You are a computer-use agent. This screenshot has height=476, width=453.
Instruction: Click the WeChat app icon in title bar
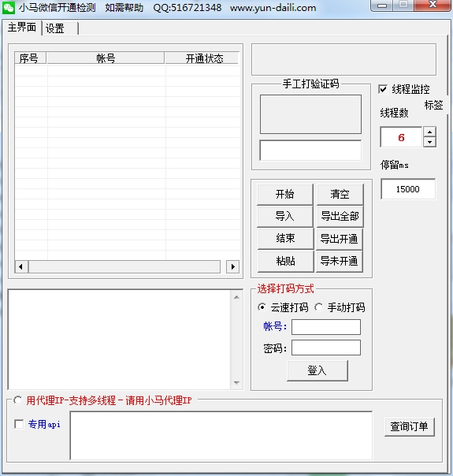tap(8, 8)
